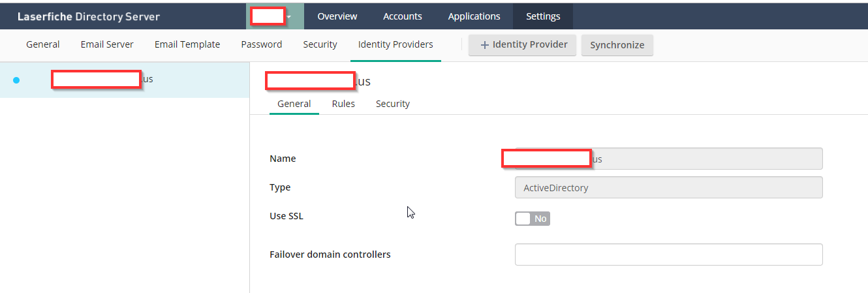Viewport: 868px width, 293px height.
Task: Click the Laserfiche Directory Server logo
Action: pos(88,16)
